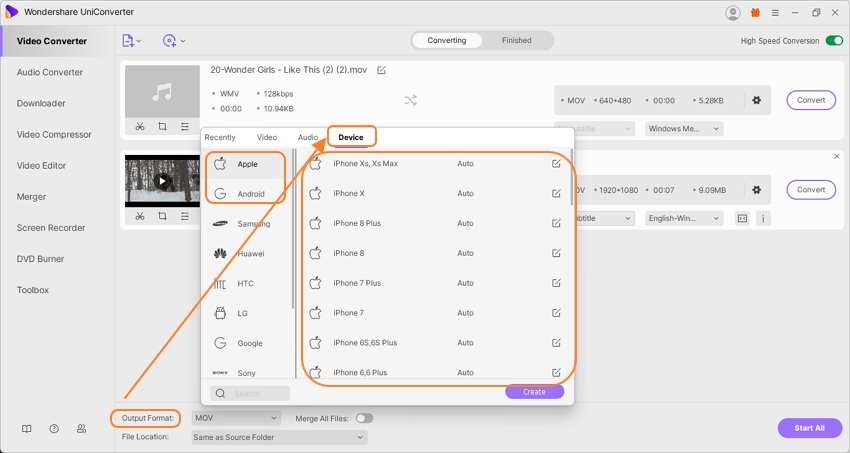850x453 pixels.
Task: Switch to the Converting tab
Action: pos(447,41)
